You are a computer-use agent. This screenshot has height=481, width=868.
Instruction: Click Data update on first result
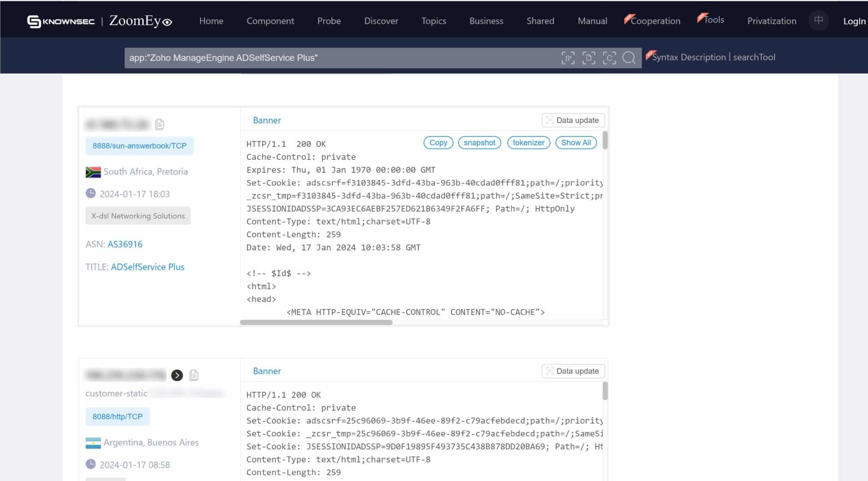[573, 120]
